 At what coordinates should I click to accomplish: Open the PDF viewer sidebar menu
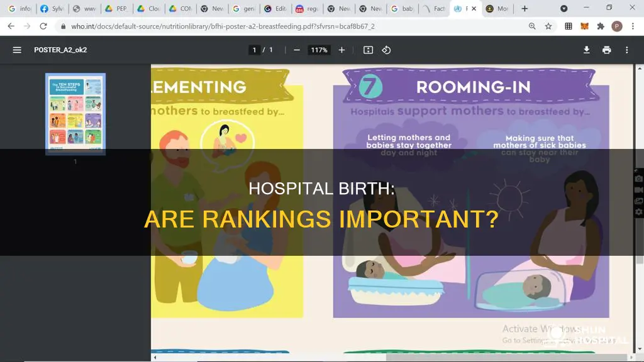pyautogui.click(x=17, y=50)
